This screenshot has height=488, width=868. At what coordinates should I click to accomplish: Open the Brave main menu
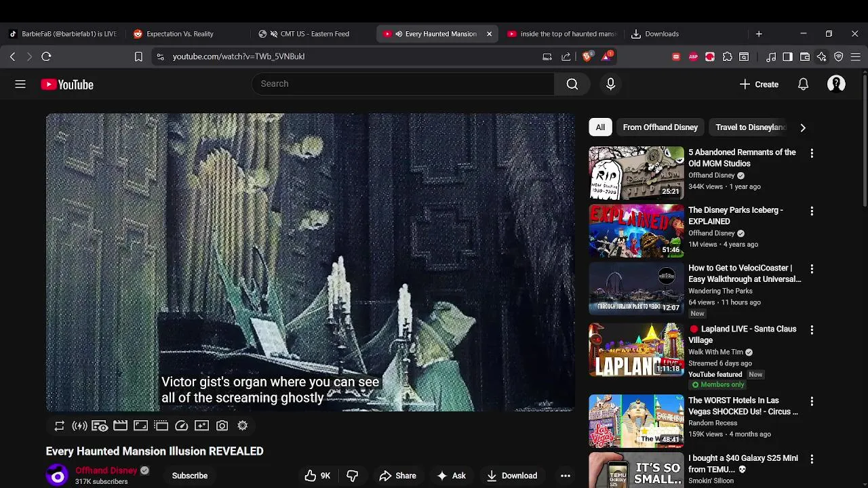(856, 57)
